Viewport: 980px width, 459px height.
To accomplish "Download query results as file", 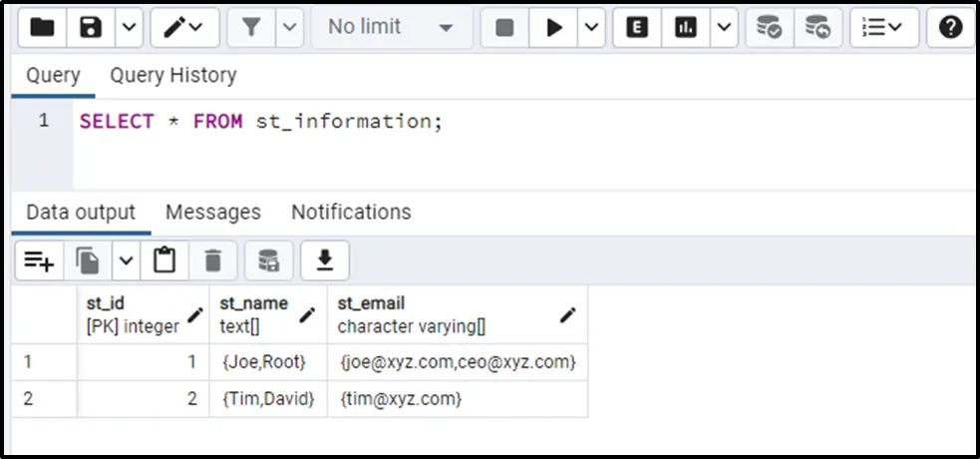I will pos(324,260).
